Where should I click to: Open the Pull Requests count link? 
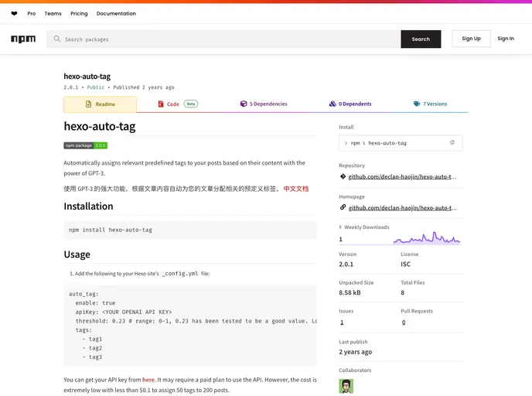click(x=404, y=323)
